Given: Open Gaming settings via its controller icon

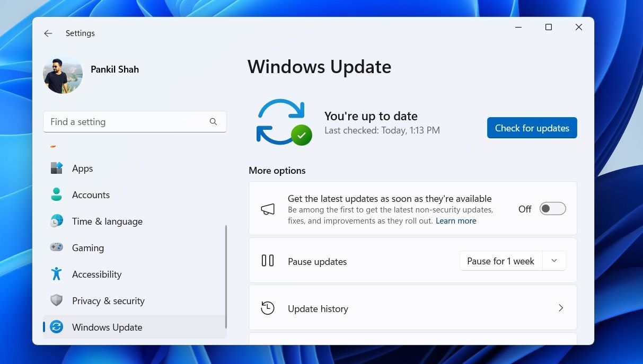Looking at the screenshot, I should coord(56,247).
